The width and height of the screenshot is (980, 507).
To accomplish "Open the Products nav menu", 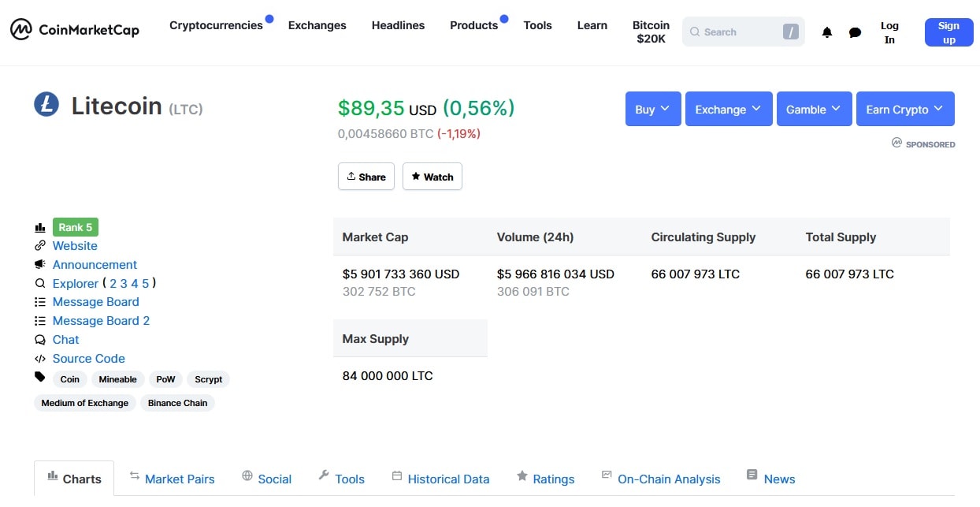I will [473, 25].
